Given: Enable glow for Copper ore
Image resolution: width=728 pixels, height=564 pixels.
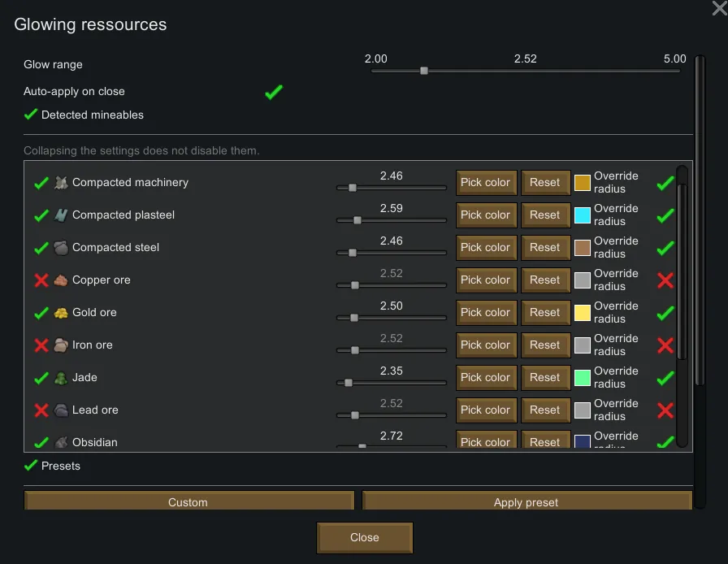Looking at the screenshot, I should 41,280.
